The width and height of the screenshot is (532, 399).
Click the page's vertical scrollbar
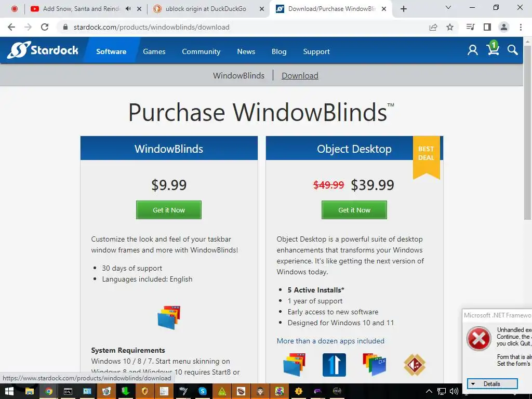pos(527,132)
